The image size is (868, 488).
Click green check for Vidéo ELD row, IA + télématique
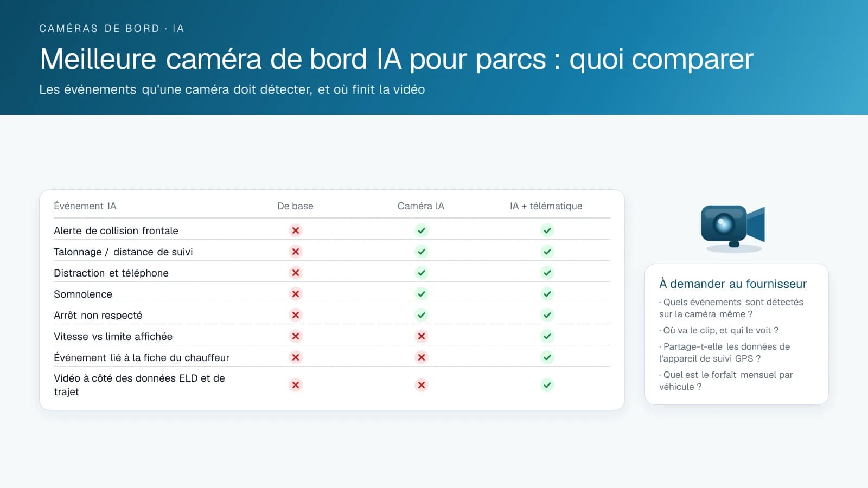[x=547, y=385]
